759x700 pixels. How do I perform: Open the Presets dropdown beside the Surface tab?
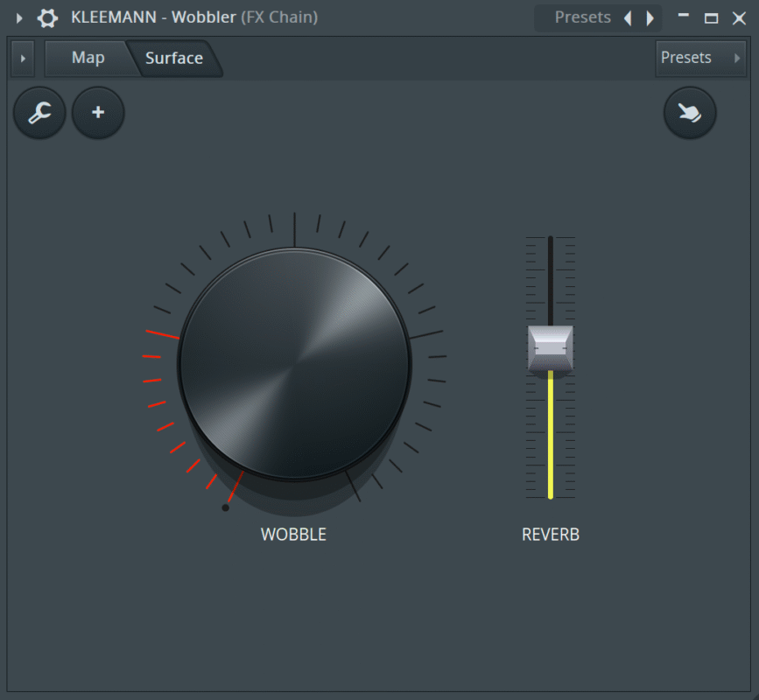coord(699,58)
